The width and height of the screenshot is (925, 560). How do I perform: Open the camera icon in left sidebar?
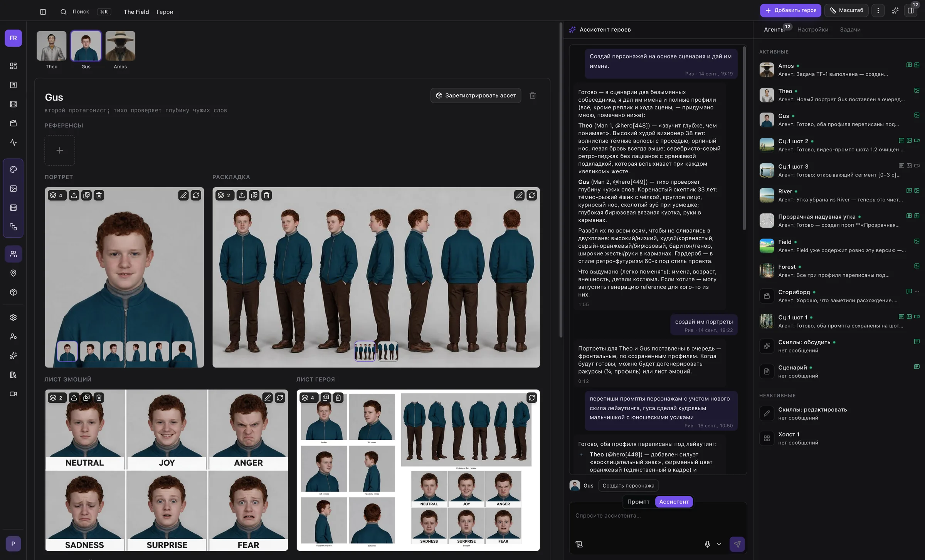pyautogui.click(x=13, y=394)
